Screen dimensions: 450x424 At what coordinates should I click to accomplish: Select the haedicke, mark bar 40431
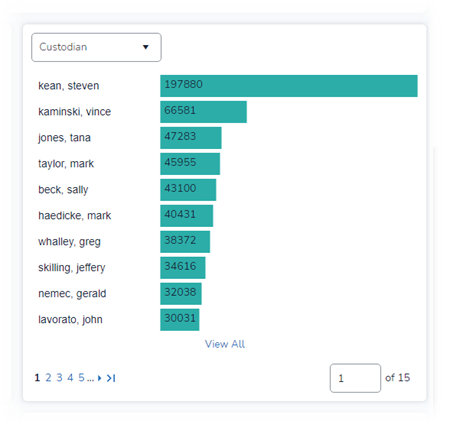pos(187,216)
